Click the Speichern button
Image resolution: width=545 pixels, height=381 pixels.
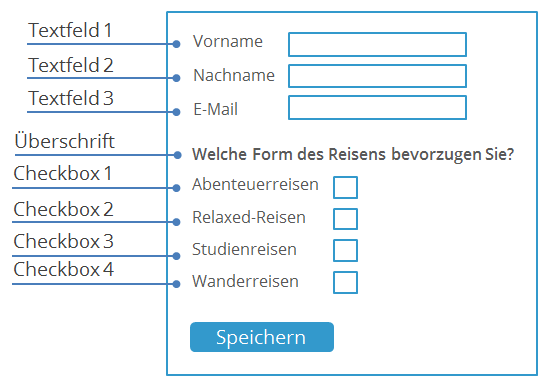(262, 337)
